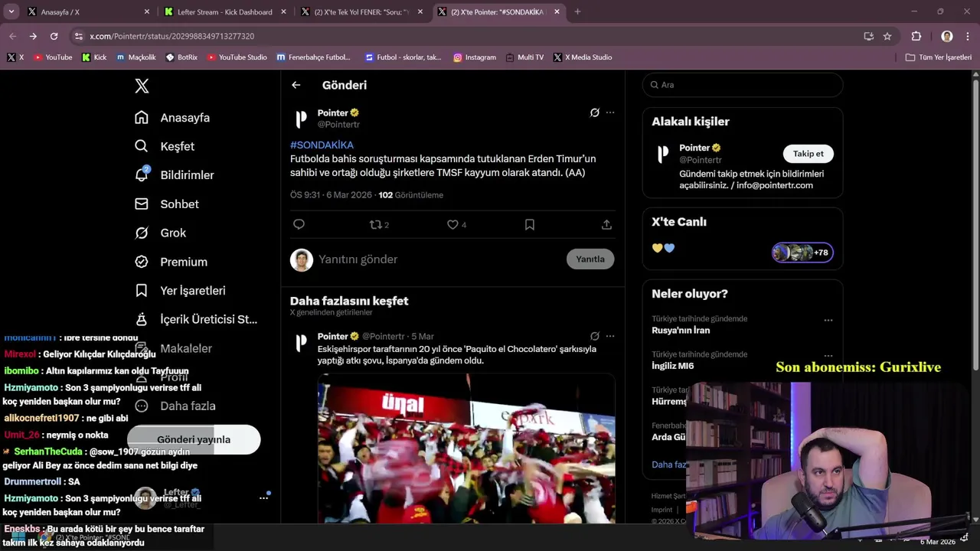Open Grok in sidebar
Image resolution: width=980 pixels, height=551 pixels.
pyautogui.click(x=161, y=233)
